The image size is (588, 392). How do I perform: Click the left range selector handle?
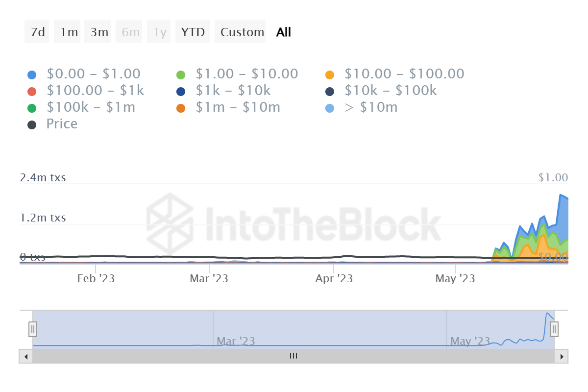pos(32,329)
